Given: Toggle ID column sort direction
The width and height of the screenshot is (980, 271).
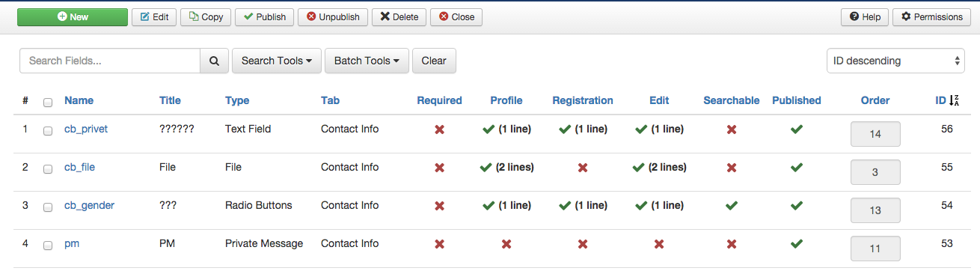Looking at the screenshot, I should [946, 100].
